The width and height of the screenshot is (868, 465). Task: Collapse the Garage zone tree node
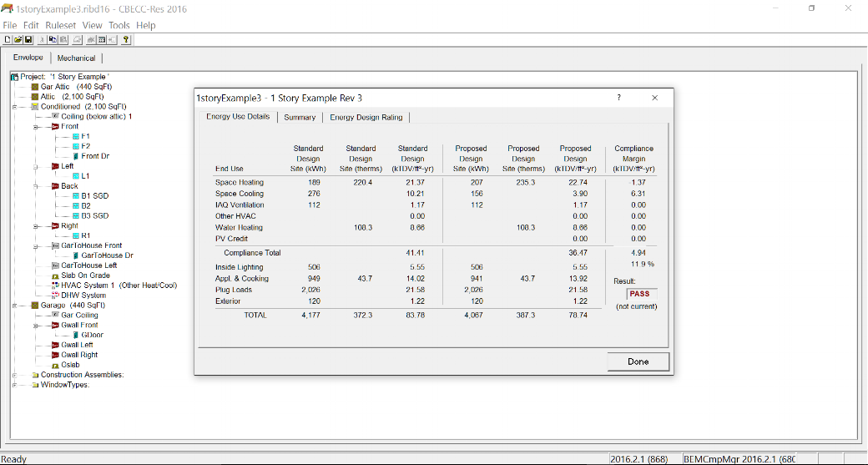tap(15, 305)
